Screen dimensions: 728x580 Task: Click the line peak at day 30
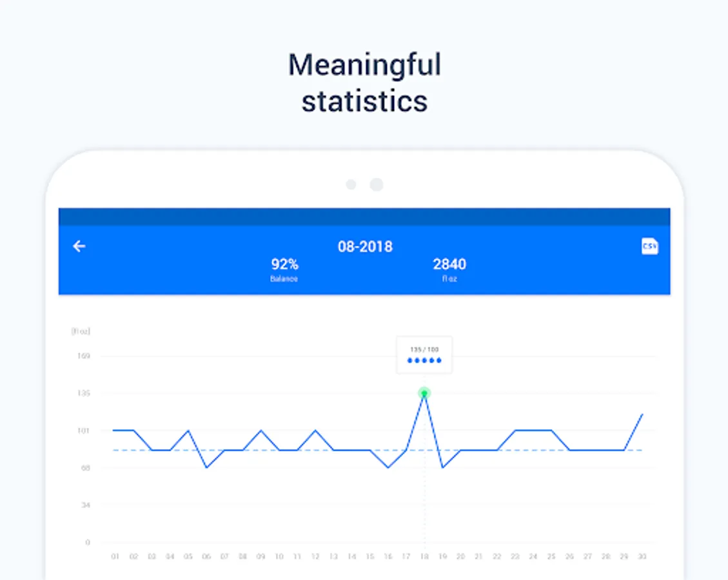click(x=642, y=414)
